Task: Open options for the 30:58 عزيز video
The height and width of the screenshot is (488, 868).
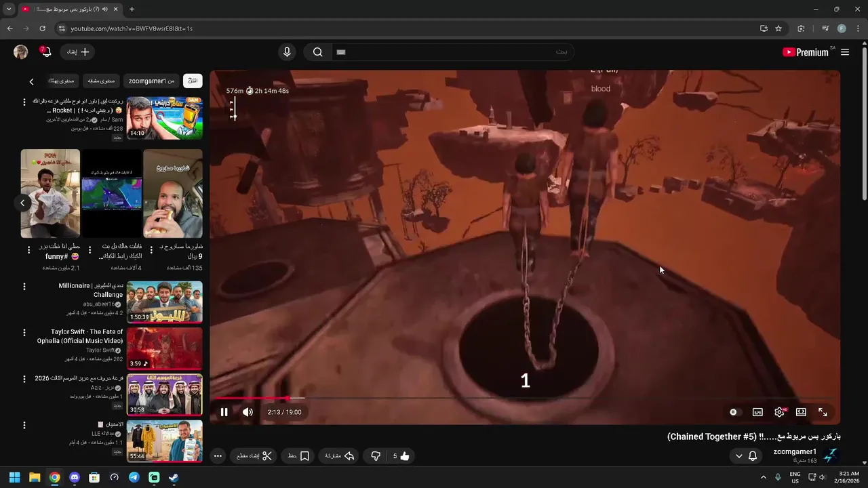Action: pyautogui.click(x=24, y=379)
